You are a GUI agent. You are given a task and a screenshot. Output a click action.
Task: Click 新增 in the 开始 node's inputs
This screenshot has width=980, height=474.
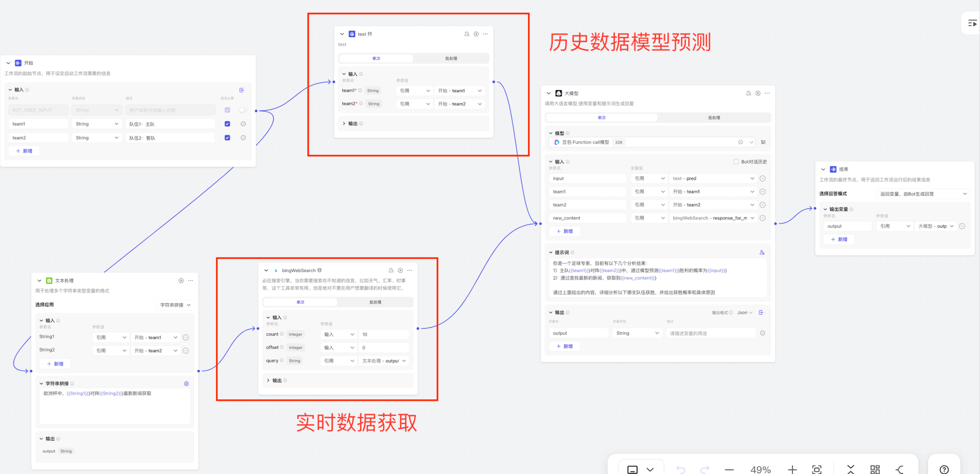(24, 151)
